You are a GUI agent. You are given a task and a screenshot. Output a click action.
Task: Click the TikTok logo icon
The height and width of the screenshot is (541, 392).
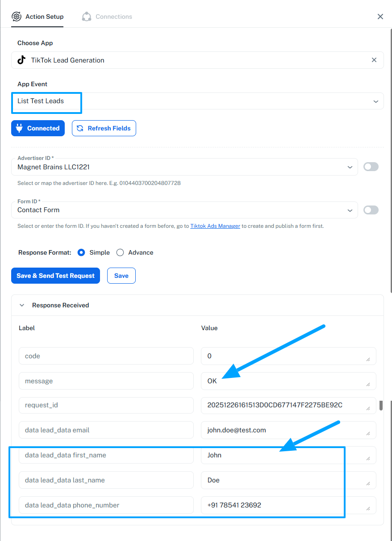21,60
